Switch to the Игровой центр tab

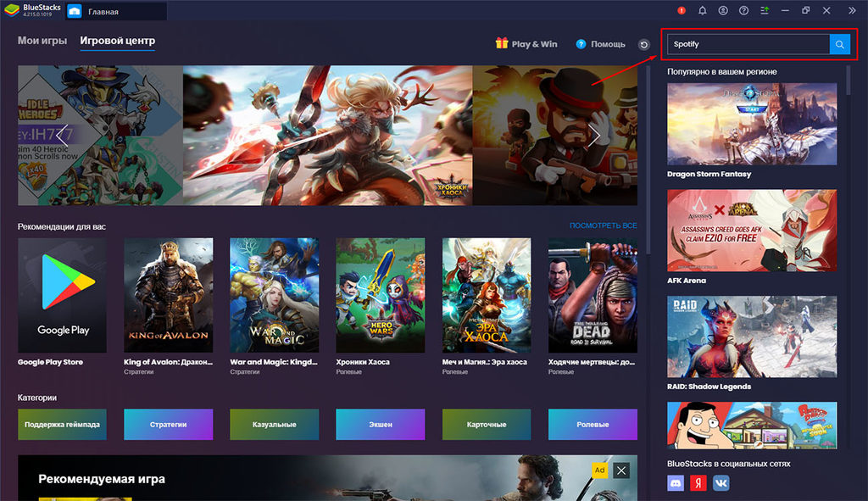pyautogui.click(x=117, y=41)
